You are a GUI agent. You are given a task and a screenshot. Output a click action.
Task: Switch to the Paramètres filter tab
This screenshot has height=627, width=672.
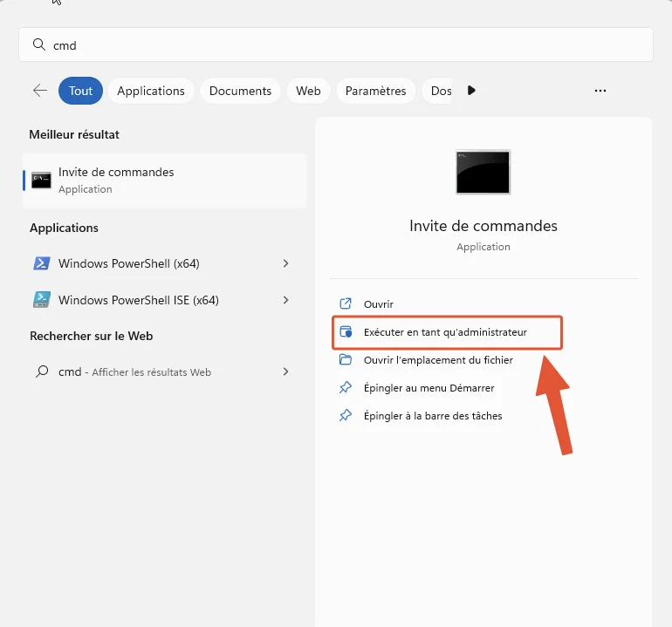tap(375, 91)
